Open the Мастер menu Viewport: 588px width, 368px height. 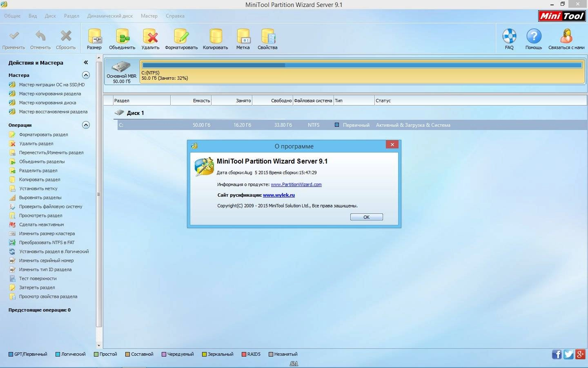click(x=149, y=16)
